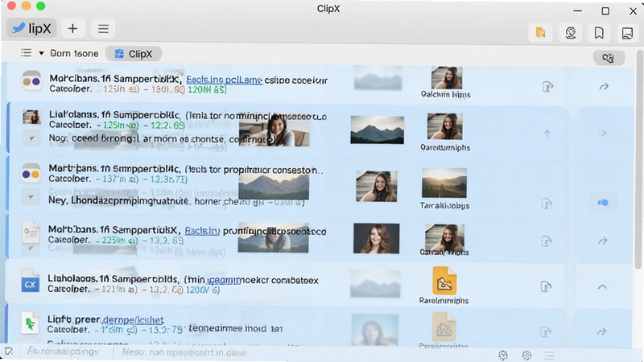Open mountain thumbnail in Liafolanas row
Screen dimensions: 644x362
tap(377, 130)
